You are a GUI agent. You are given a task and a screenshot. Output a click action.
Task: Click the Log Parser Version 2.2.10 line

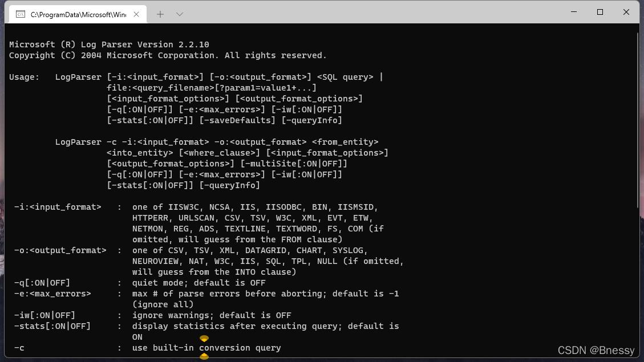(x=109, y=44)
